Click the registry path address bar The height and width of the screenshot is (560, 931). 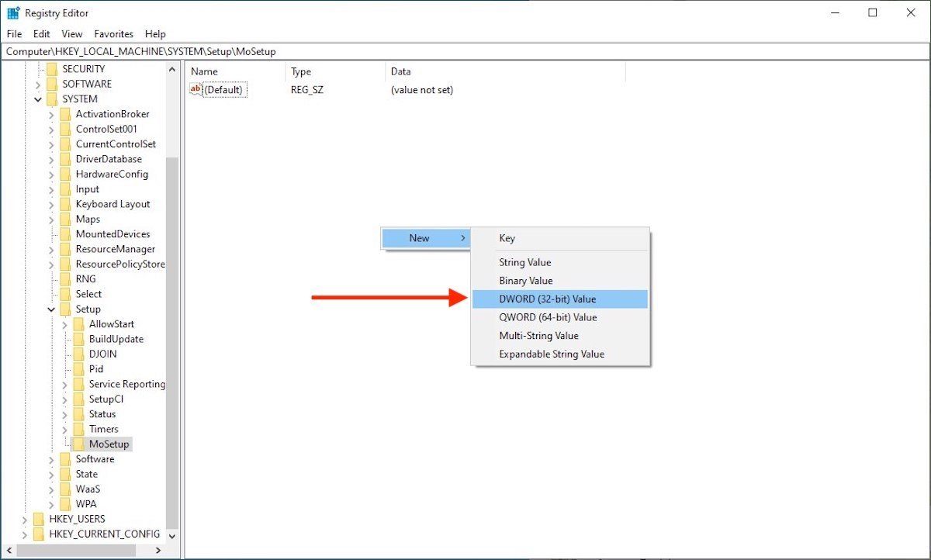465,52
